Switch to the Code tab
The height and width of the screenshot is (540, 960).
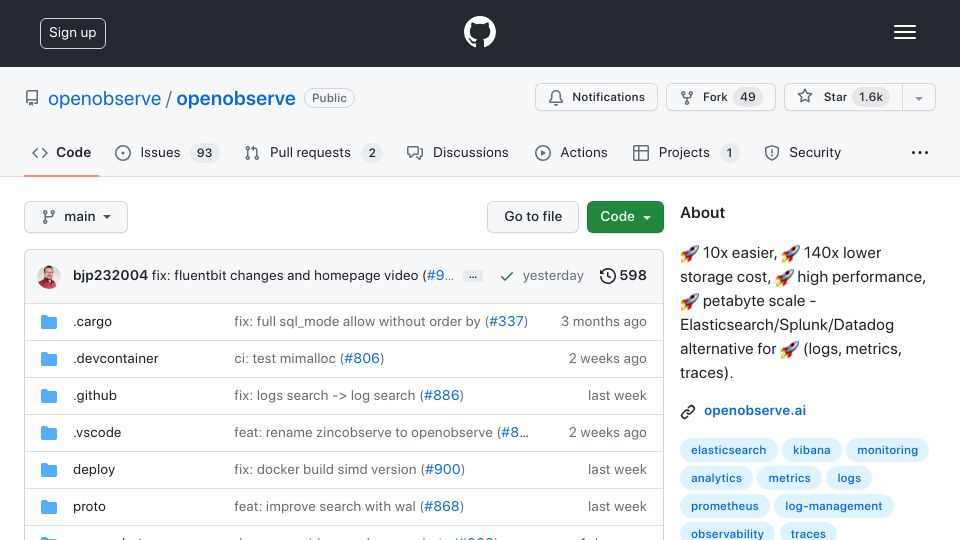coord(61,152)
